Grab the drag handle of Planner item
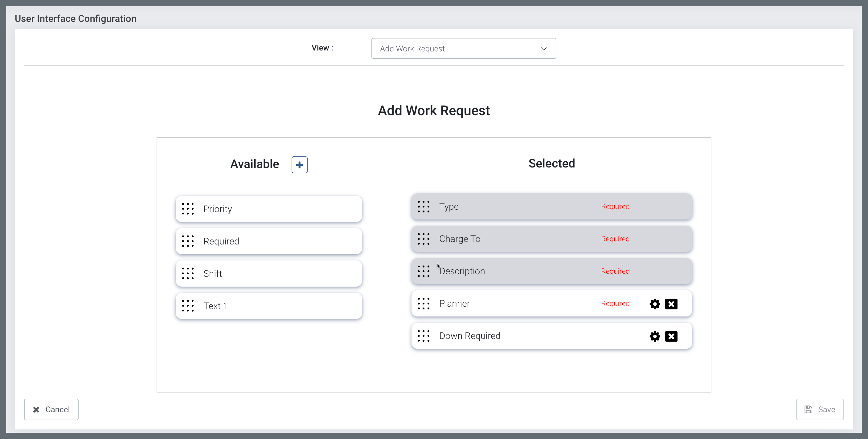868x439 pixels. pos(423,304)
